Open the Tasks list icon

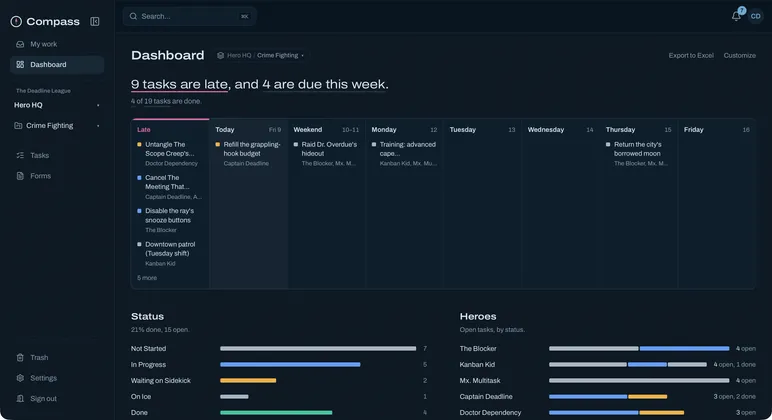point(20,155)
